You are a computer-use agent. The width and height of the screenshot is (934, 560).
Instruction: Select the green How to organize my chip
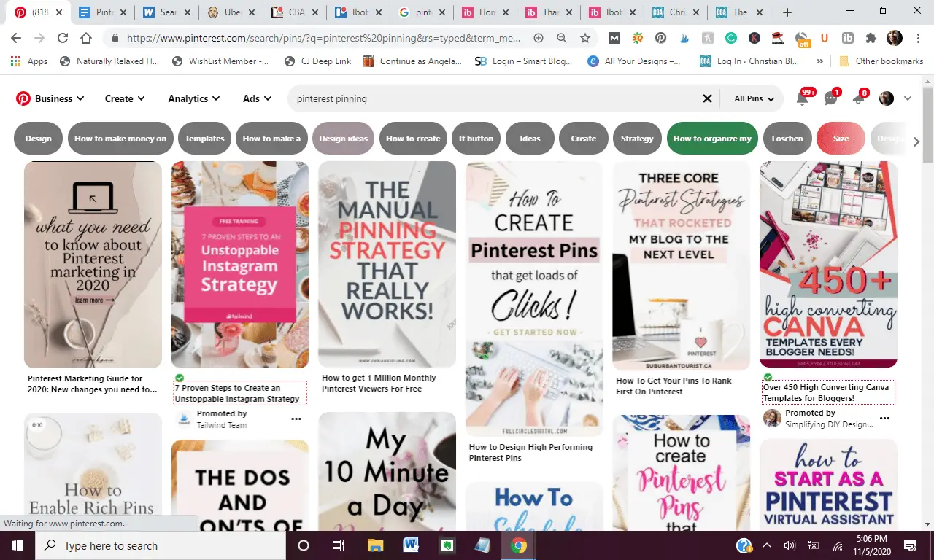click(712, 139)
